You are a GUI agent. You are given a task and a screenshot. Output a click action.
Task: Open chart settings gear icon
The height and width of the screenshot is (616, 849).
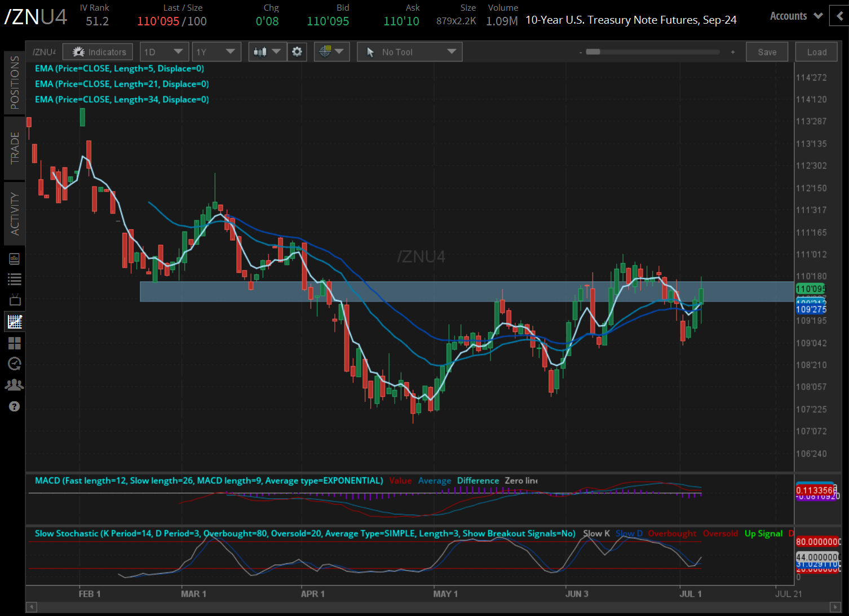tap(297, 52)
